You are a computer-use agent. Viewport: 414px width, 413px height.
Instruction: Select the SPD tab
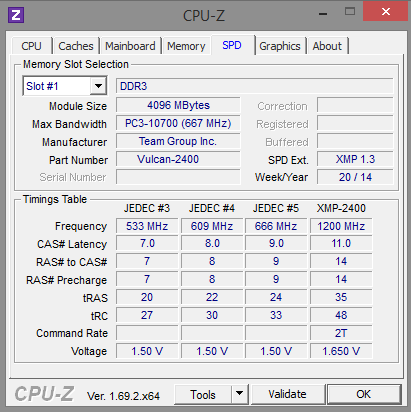coord(232,45)
